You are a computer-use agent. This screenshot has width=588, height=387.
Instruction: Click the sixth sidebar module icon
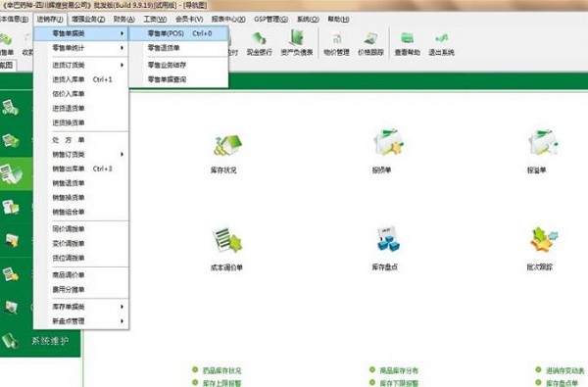click(11, 274)
